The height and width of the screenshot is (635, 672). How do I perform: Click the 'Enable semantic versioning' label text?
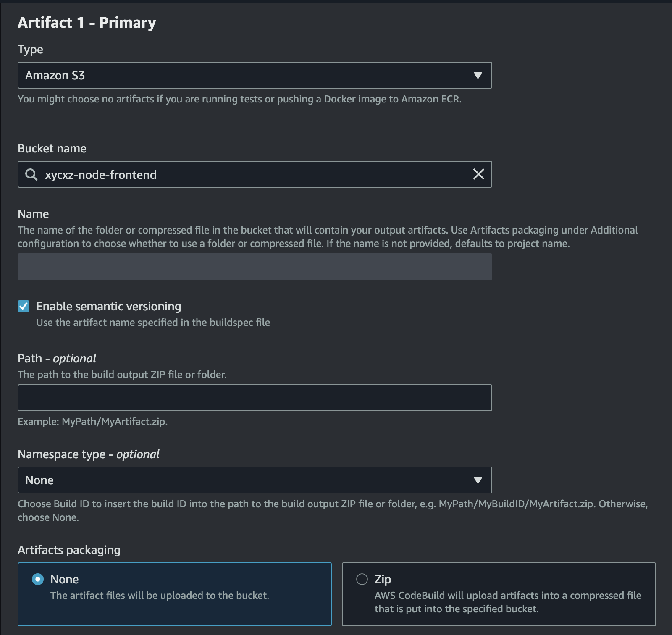tap(108, 307)
